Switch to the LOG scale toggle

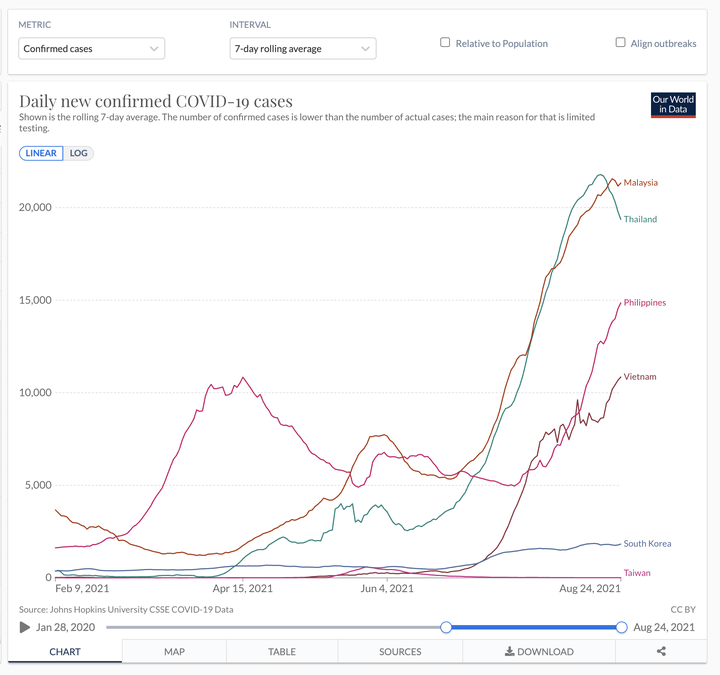click(78, 153)
